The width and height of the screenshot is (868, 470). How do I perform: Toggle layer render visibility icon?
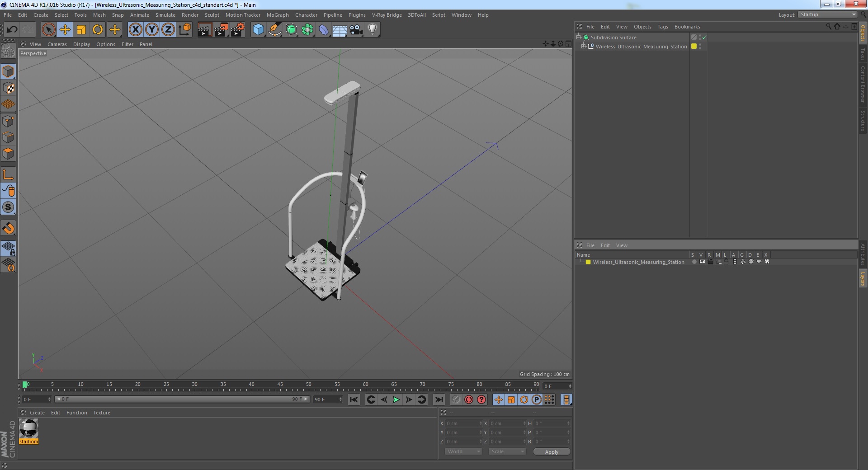pos(710,262)
